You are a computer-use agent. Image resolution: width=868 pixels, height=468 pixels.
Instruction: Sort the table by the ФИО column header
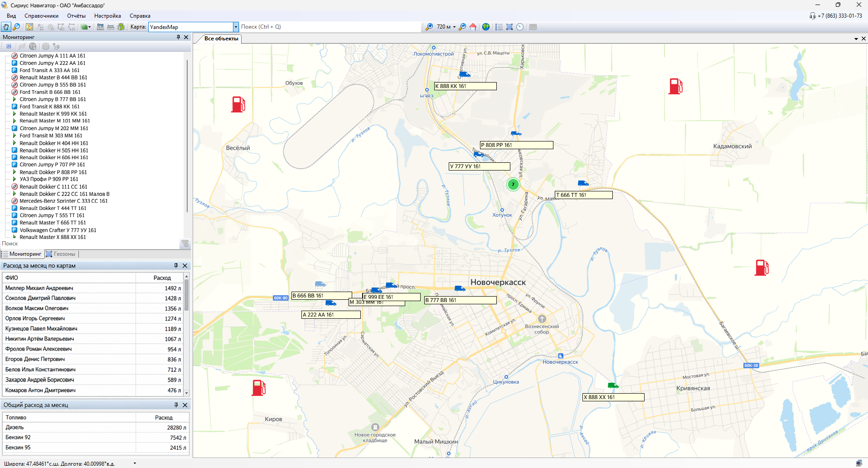tap(69, 278)
